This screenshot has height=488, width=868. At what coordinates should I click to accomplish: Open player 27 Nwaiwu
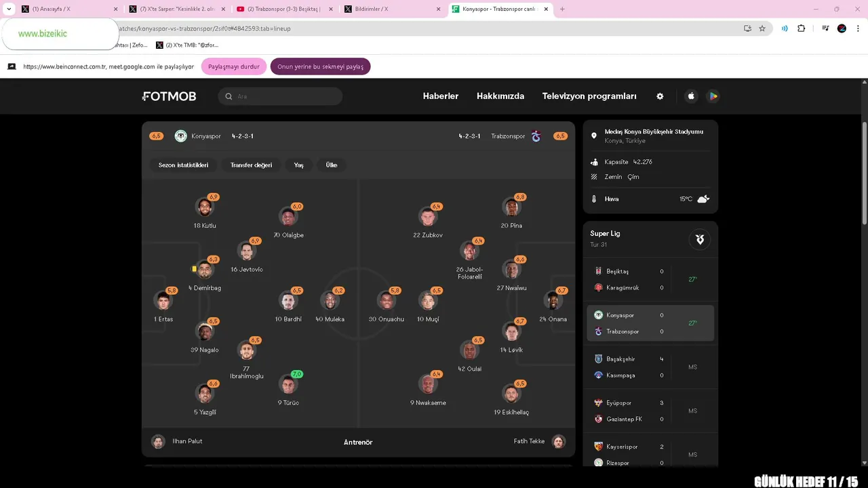[512, 274]
